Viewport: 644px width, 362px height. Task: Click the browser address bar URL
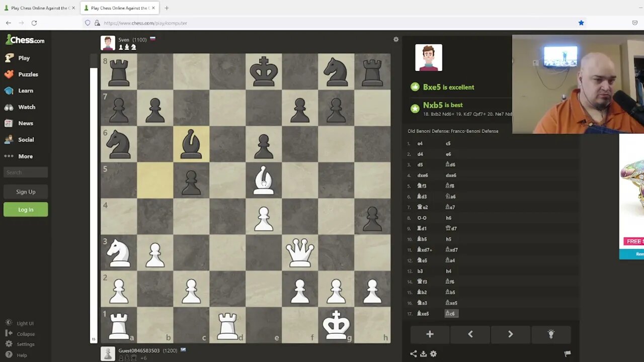pyautogui.click(x=145, y=23)
